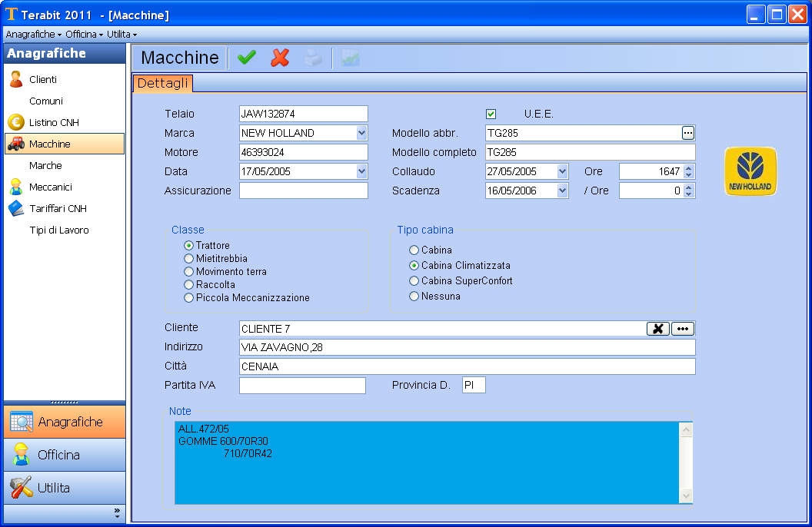
Task: Increase the / Ore value with up arrow
Action: coord(688,187)
